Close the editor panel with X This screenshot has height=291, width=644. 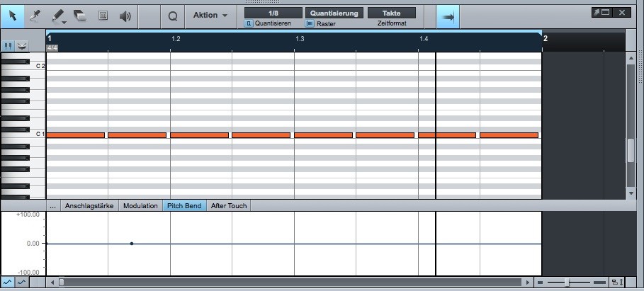tap(622, 12)
